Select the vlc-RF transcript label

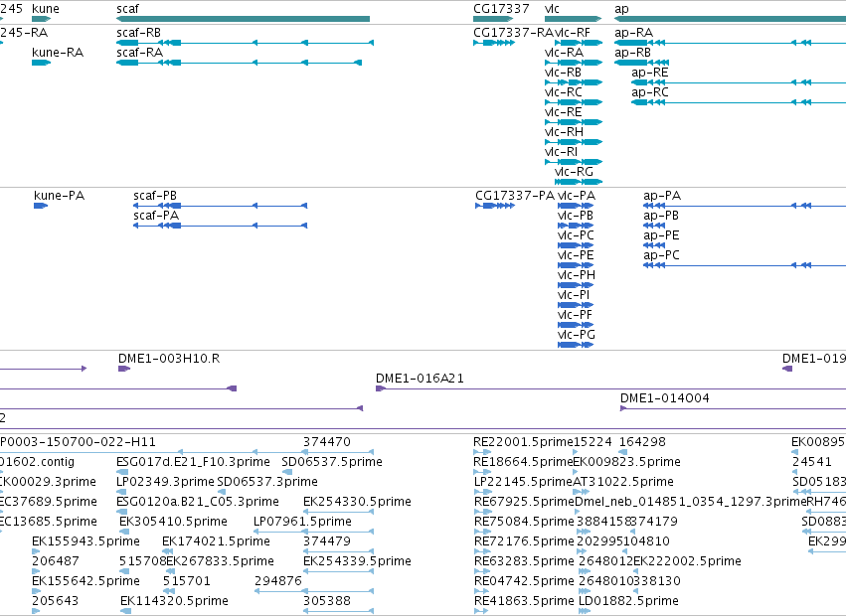573,33
